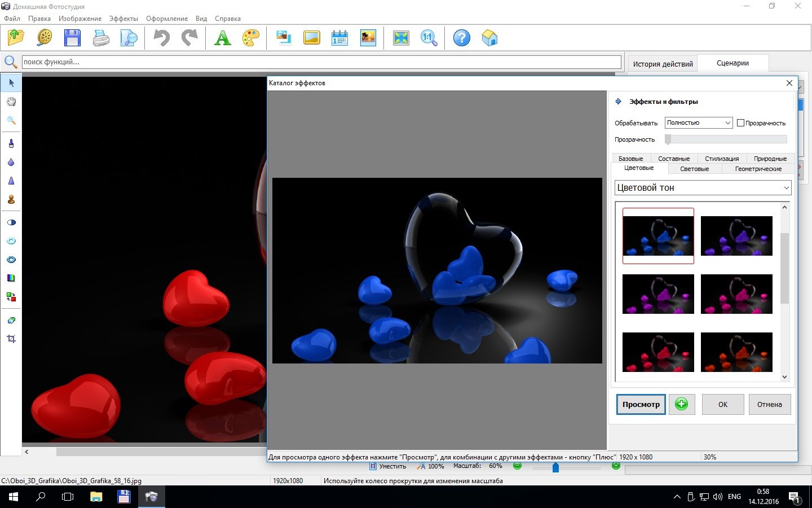This screenshot has width=812, height=508.
Task: Click the calendar icon in toolbar
Action: (339, 38)
